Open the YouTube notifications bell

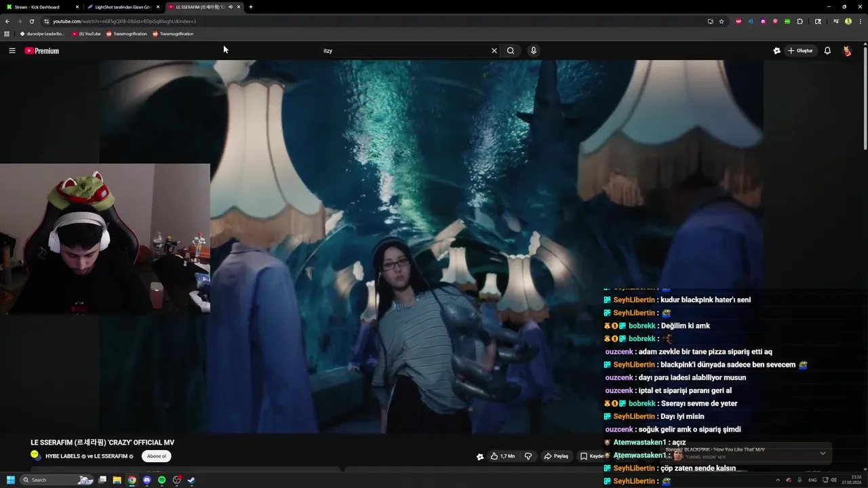827,51
